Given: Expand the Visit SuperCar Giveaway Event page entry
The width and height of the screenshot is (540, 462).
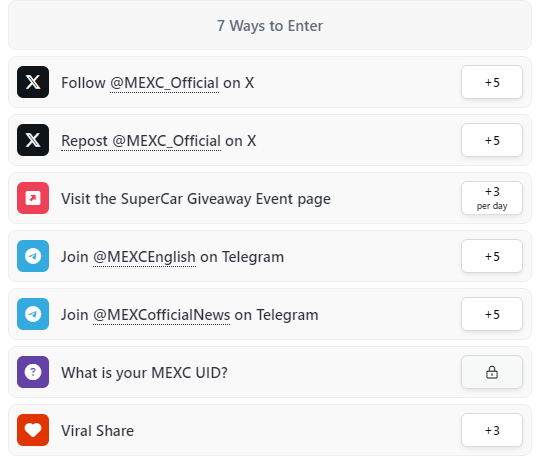Looking at the screenshot, I should tap(270, 198).
